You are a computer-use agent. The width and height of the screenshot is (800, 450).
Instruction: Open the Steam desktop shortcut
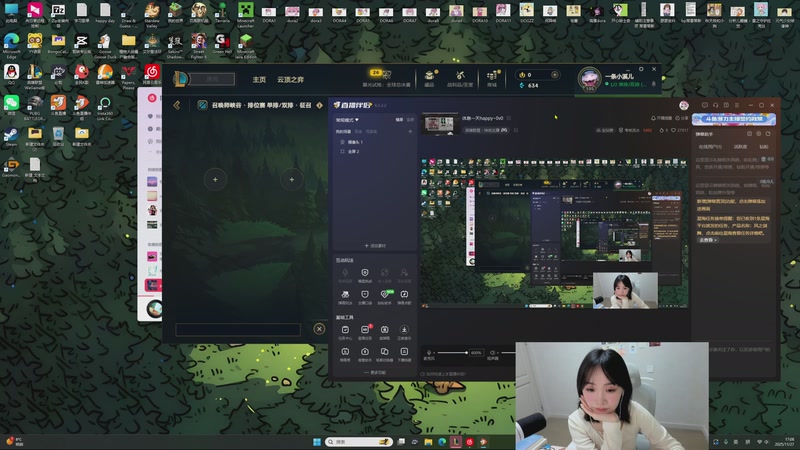[11, 137]
